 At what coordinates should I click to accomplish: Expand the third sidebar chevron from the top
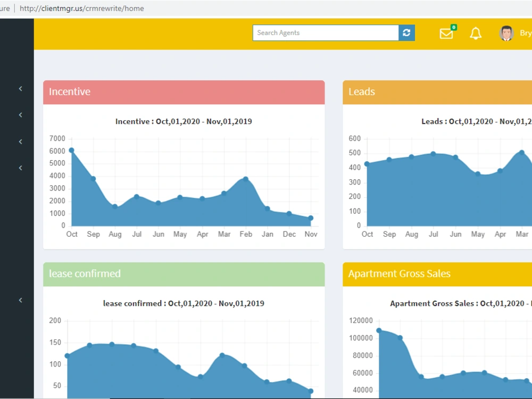[x=20, y=142]
